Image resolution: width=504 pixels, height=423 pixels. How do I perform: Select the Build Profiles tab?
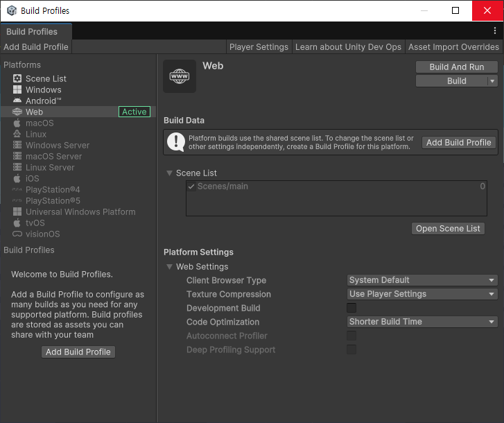[x=36, y=31]
